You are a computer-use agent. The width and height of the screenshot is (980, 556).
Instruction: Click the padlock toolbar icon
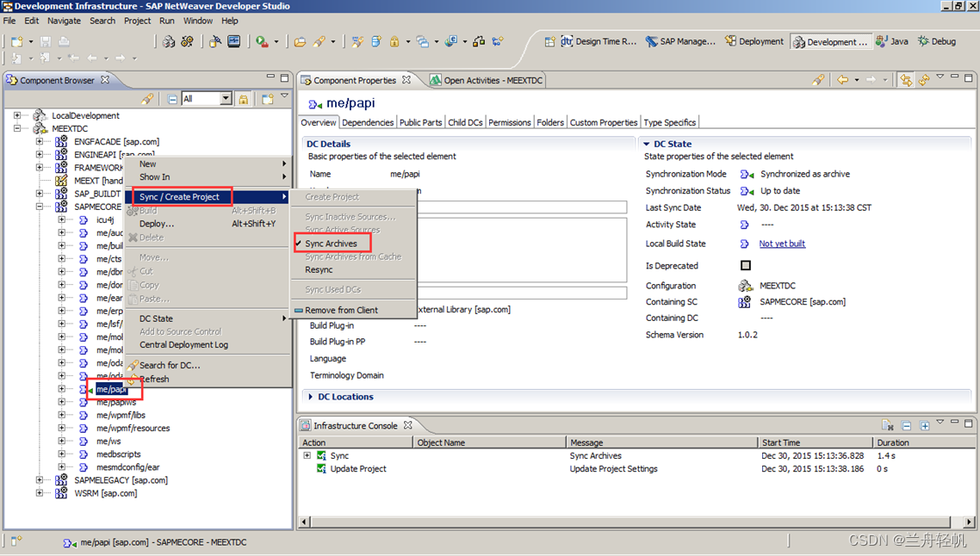point(394,42)
